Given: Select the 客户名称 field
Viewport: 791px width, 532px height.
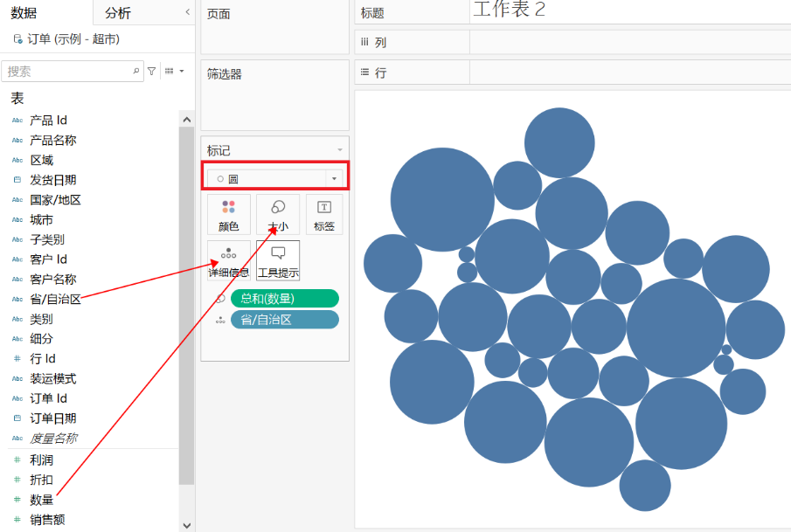Looking at the screenshot, I should click(x=53, y=279).
